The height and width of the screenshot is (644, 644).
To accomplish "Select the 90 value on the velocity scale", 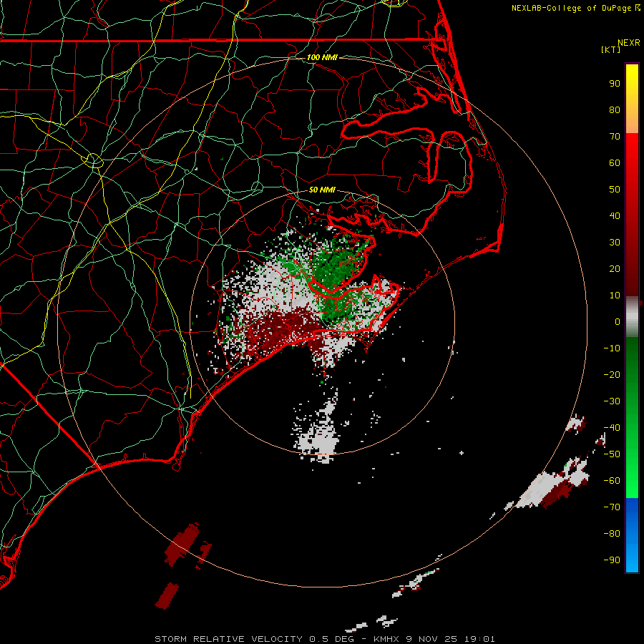I will (615, 84).
